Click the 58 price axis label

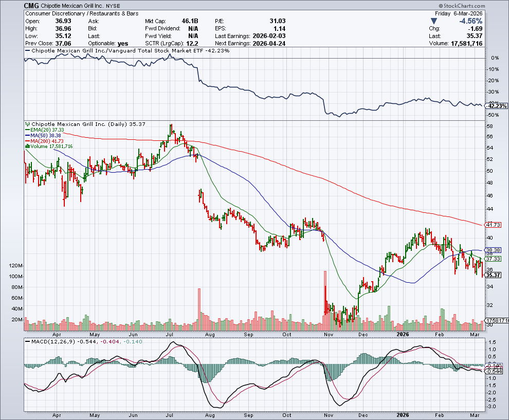(489, 126)
